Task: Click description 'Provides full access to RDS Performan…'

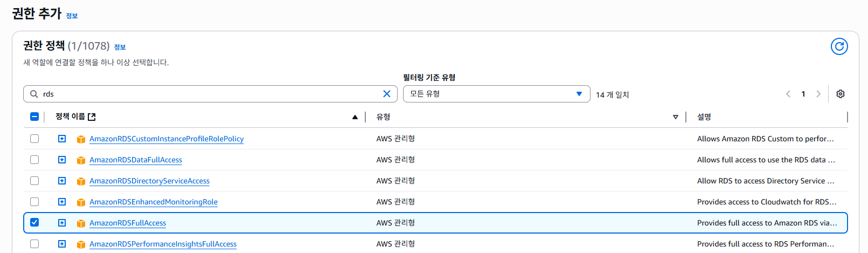Action: click(x=765, y=244)
